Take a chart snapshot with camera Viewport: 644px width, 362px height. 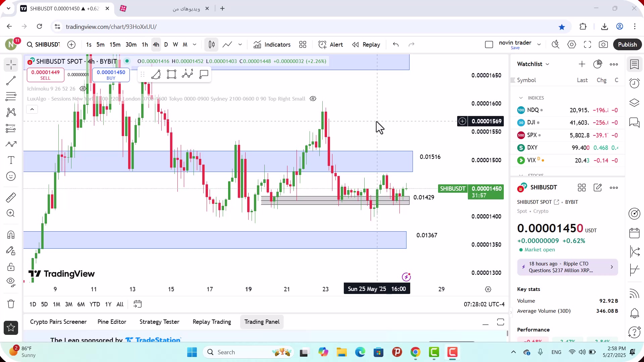point(603,45)
